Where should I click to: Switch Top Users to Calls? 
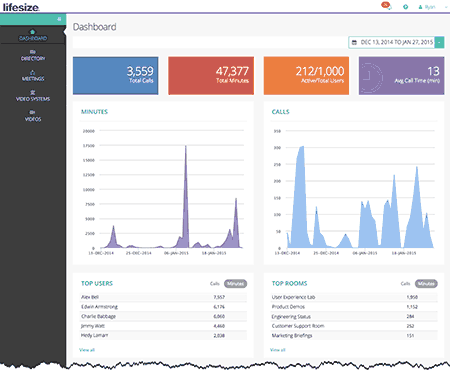(215, 284)
